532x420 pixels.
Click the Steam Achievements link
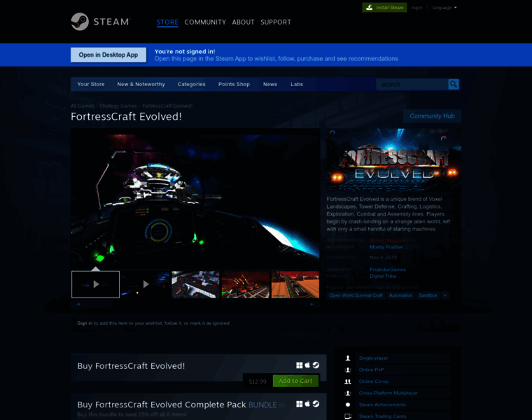(382, 405)
